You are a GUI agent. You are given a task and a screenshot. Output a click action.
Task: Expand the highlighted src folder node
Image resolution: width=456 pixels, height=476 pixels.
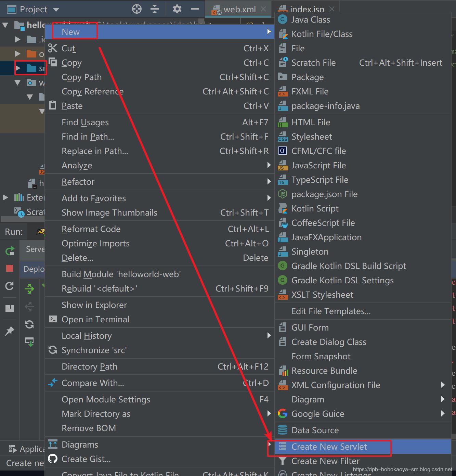[18, 68]
